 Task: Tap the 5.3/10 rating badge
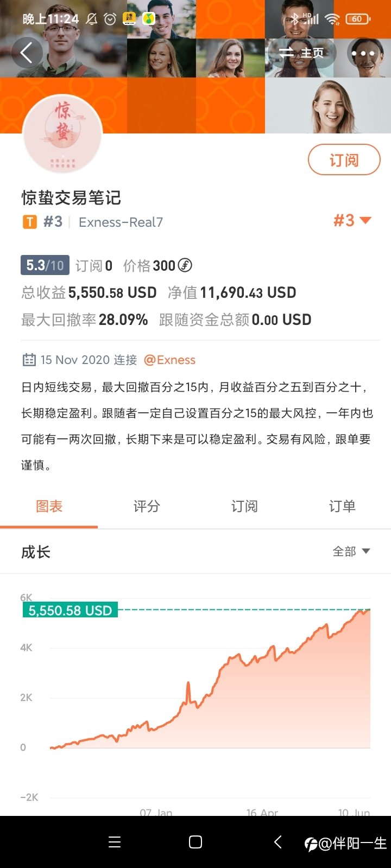click(x=45, y=265)
